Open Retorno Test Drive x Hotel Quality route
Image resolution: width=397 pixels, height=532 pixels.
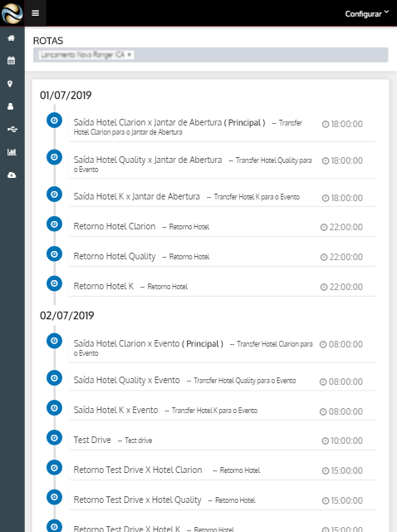[222, 500]
